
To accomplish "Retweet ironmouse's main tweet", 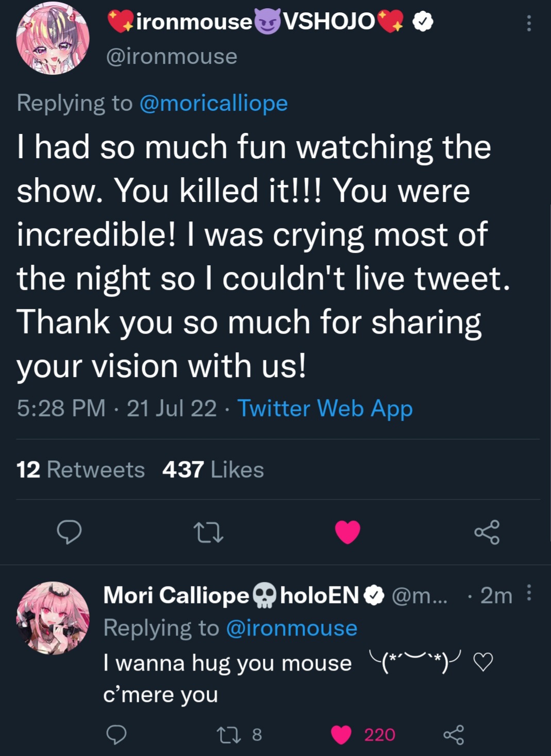I will pyautogui.click(x=208, y=532).
